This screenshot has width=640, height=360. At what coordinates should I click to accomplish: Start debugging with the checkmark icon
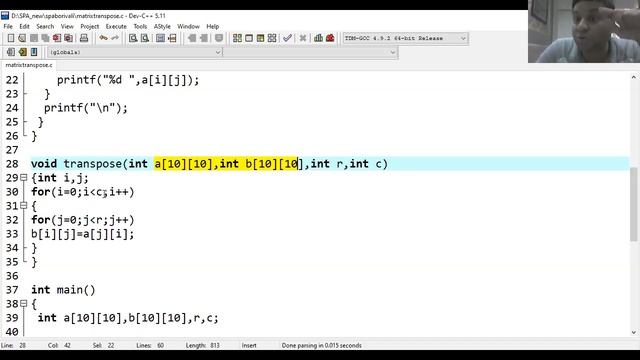pyautogui.click(x=287, y=38)
